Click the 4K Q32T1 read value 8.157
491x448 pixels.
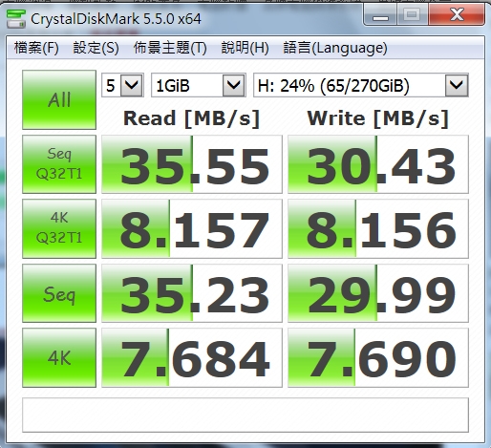pyautogui.click(x=192, y=228)
